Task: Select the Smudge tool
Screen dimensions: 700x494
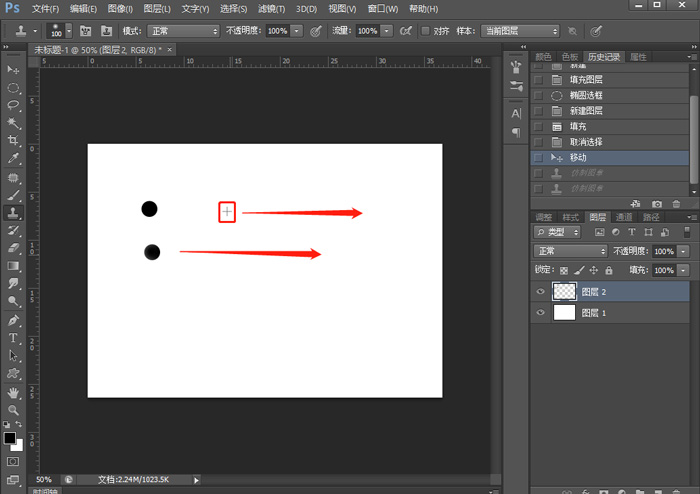Action: [13, 283]
